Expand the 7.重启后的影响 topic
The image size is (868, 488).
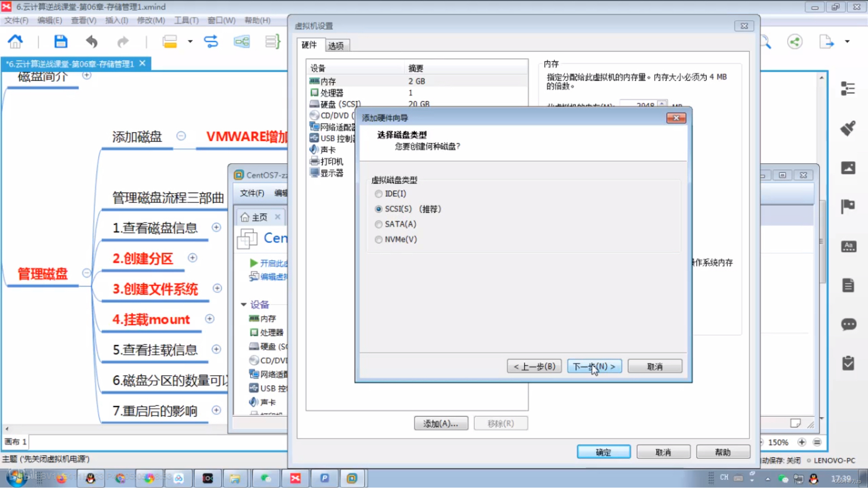coord(216,410)
